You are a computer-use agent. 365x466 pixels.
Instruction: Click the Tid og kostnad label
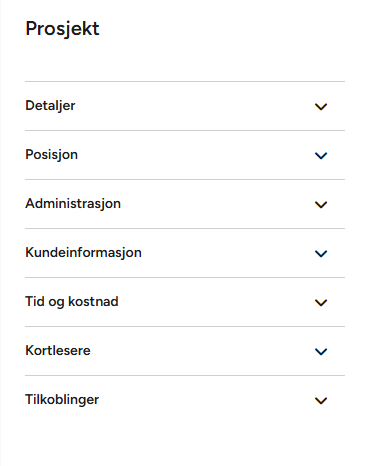[72, 302]
